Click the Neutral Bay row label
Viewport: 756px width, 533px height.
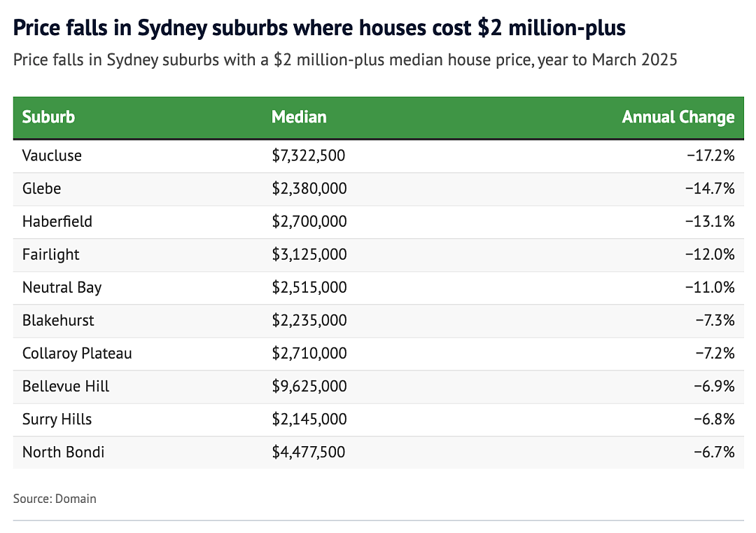click(62, 287)
